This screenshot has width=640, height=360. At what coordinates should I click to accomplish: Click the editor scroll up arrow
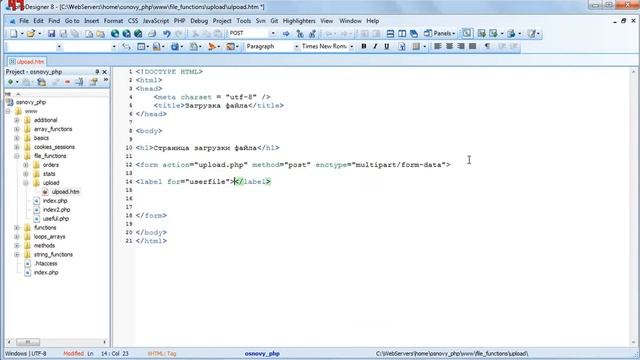[634, 72]
